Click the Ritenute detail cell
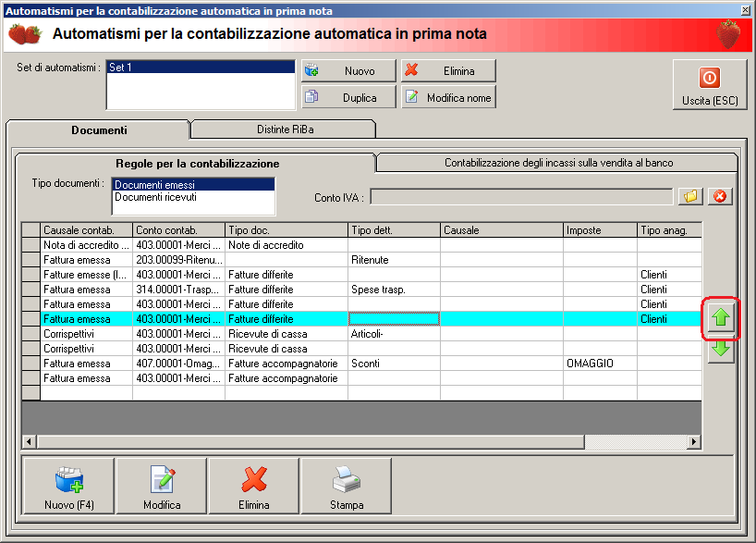This screenshot has width=756, height=543. pos(394,260)
